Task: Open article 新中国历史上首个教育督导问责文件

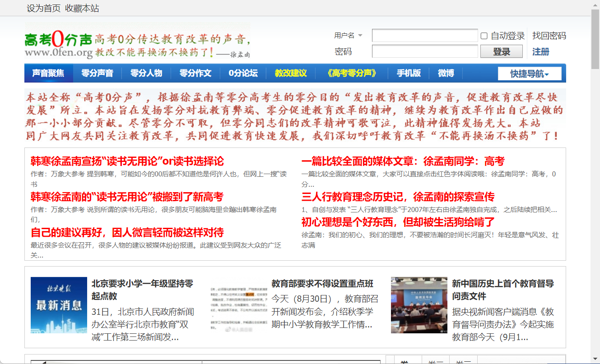Action: (503, 290)
